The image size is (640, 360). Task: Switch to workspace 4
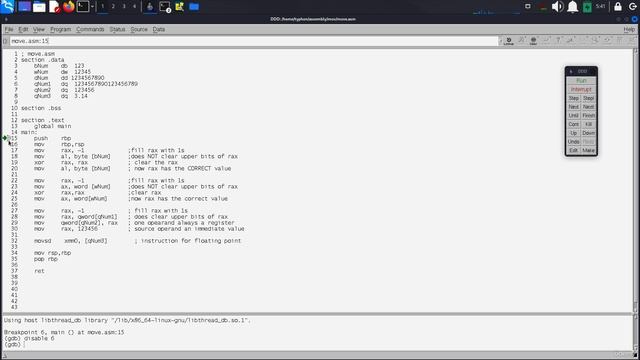tap(134, 7)
